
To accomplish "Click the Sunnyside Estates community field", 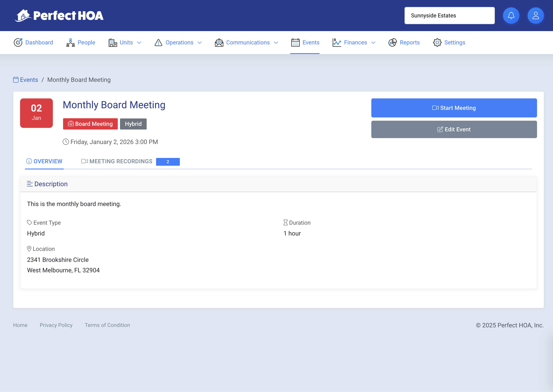I will pyautogui.click(x=449, y=16).
